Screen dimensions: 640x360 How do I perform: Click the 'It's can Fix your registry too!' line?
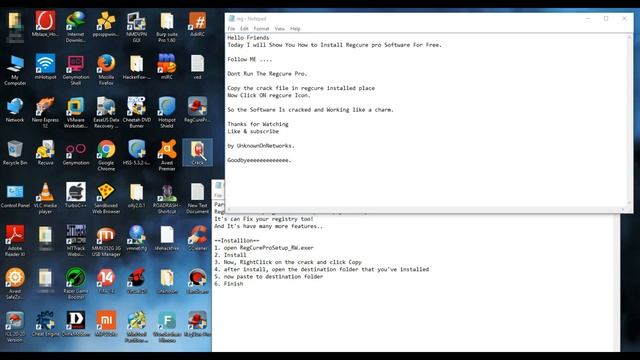[x=264, y=219]
